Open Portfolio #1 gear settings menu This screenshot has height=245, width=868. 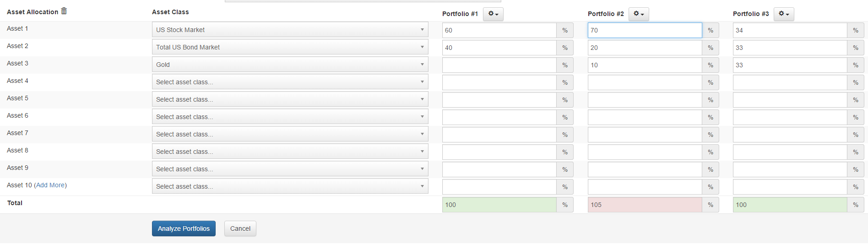pyautogui.click(x=493, y=14)
